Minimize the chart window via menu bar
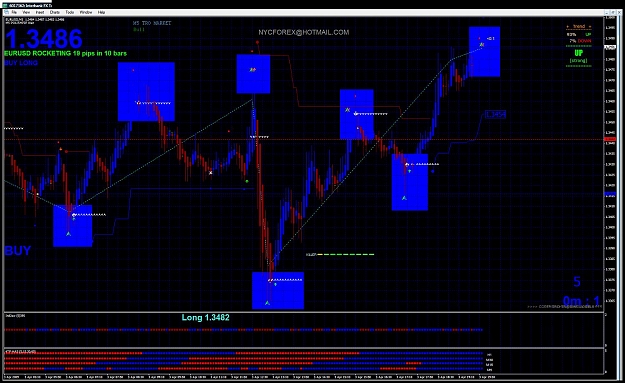The image size is (625, 383). pyautogui.click(x=607, y=13)
